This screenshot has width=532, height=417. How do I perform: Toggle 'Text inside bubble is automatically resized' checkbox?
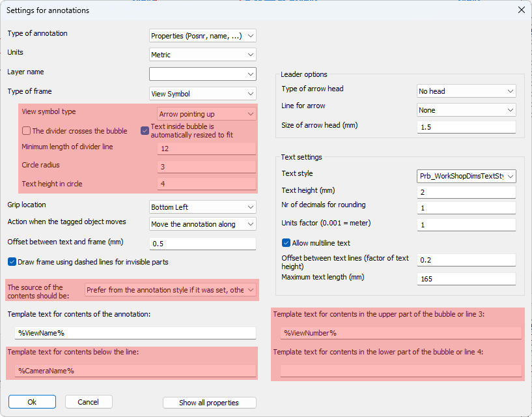(145, 130)
